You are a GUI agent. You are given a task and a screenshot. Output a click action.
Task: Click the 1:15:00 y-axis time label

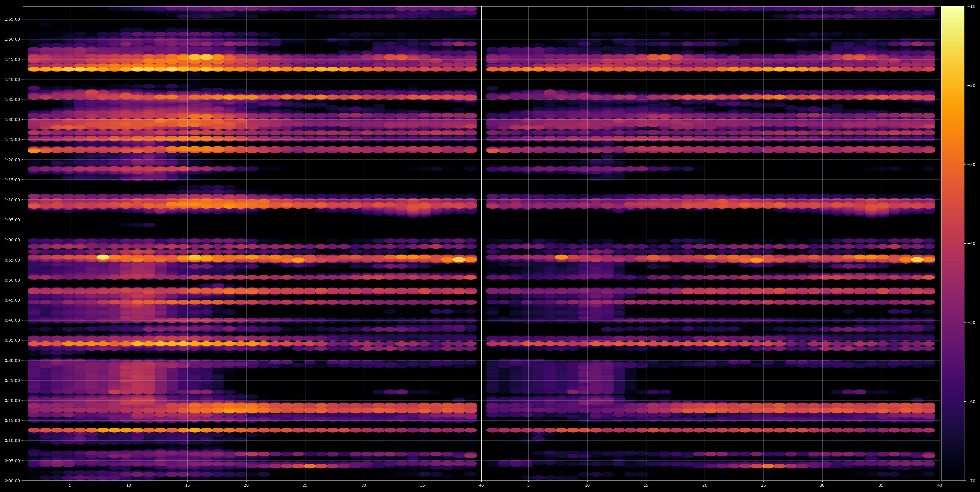click(x=12, y=180)
